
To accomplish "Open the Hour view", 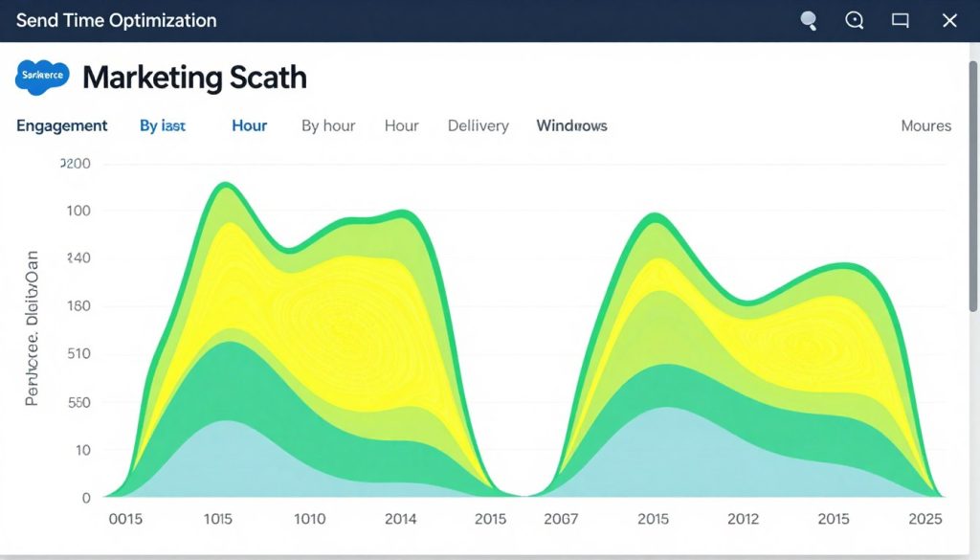I will click(249, 125).
